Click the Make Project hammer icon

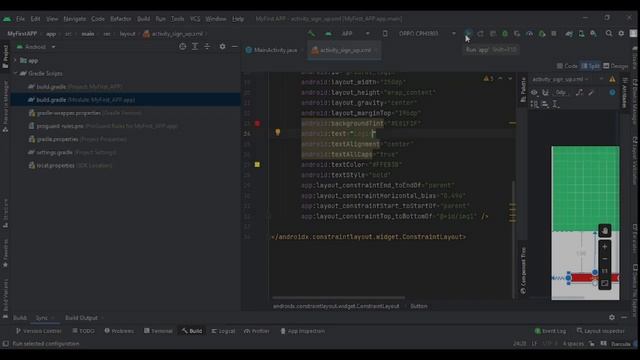(311, 33)
